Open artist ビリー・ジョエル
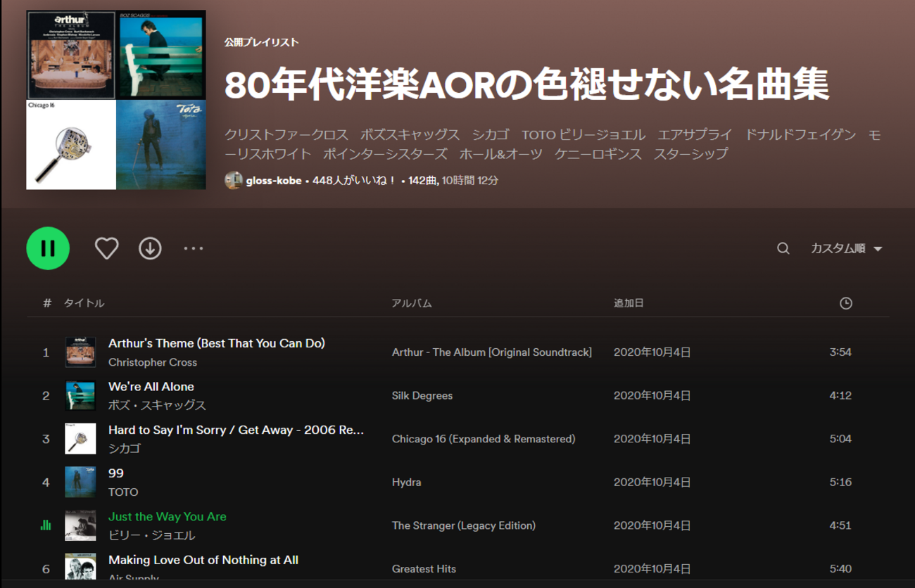Image resolution: width=915 pixels, height=588 pixels. coord(152,536)
